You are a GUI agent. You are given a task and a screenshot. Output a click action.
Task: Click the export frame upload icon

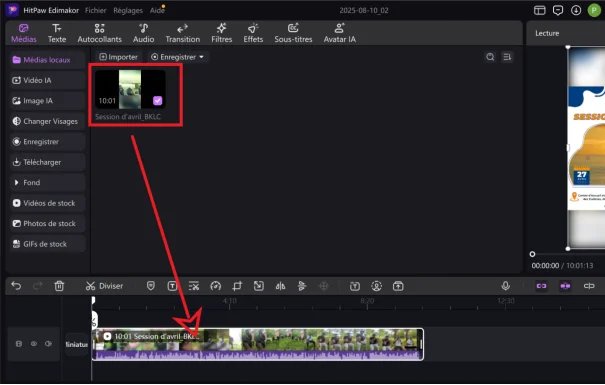[398, 286]
